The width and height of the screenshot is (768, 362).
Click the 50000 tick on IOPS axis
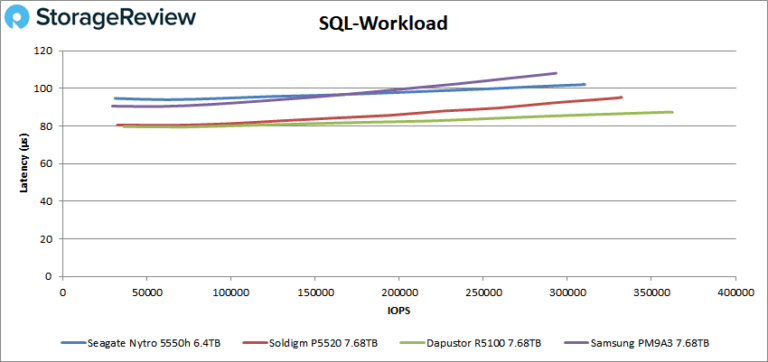click(146, 292)
